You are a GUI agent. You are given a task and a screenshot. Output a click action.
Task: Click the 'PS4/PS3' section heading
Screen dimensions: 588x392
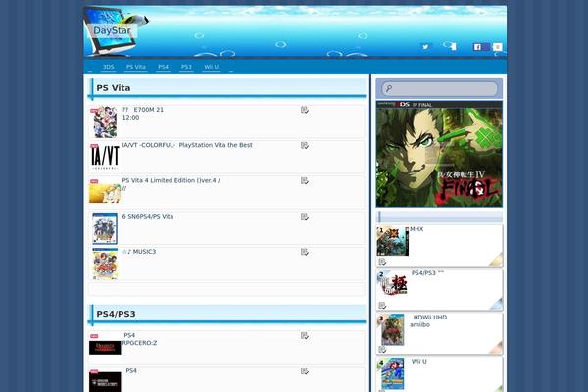[x=116, y=314]
